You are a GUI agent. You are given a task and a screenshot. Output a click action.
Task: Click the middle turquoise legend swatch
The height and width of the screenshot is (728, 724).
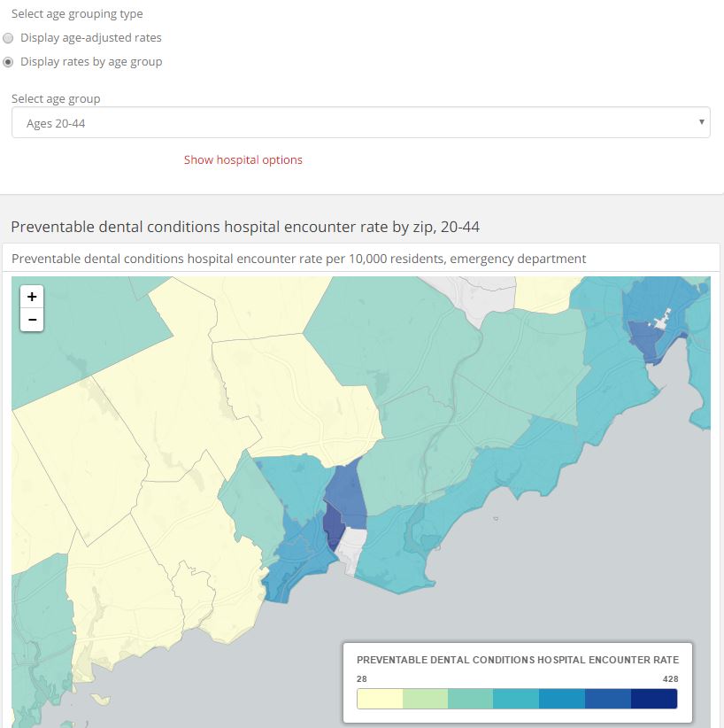point(516,699)
